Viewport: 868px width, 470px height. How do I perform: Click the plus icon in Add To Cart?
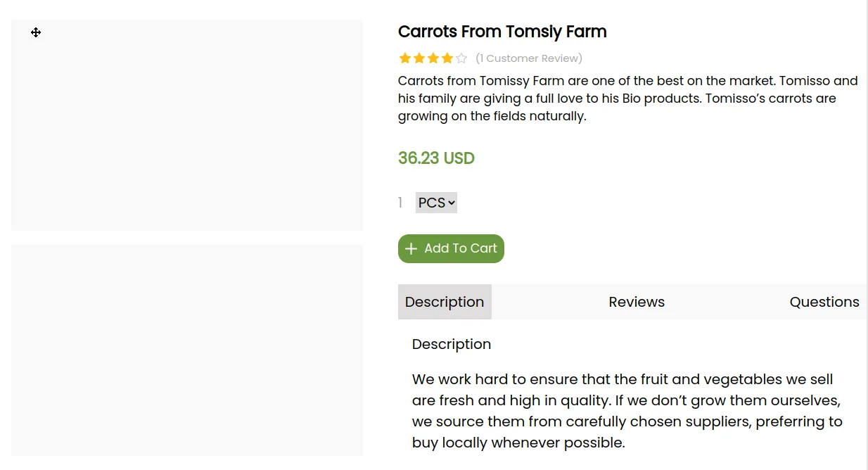(x=411, y=249)
